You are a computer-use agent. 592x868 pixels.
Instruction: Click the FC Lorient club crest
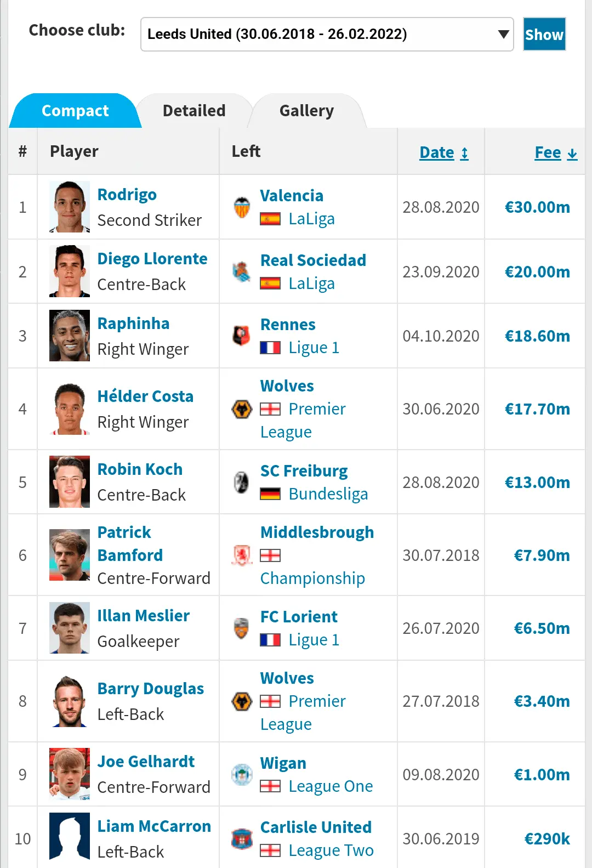click(242, 628)
